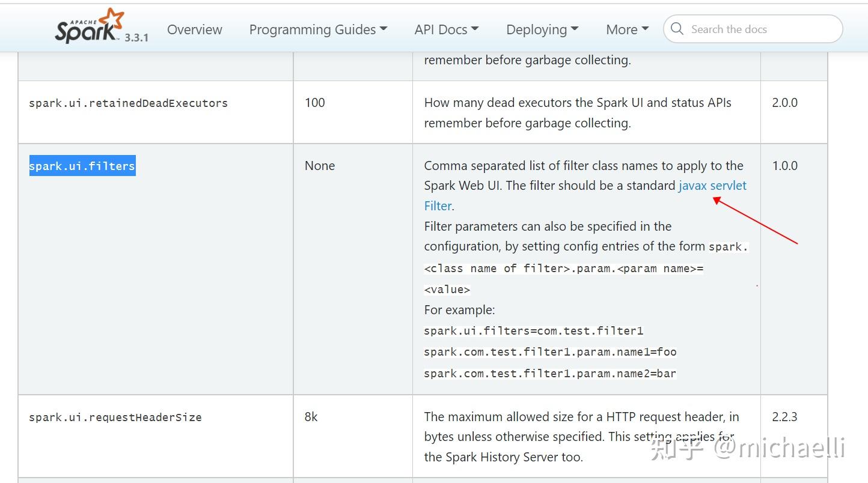Click the default value None cell

(x=319, y=166)
